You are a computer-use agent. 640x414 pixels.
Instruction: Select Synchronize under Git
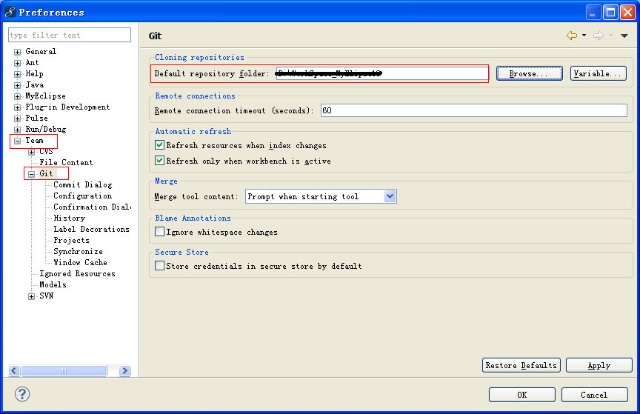point(78,251)
